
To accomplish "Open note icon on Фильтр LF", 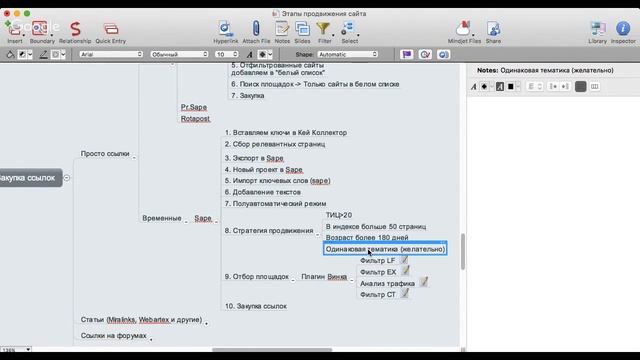I will [x=404, y=260].
